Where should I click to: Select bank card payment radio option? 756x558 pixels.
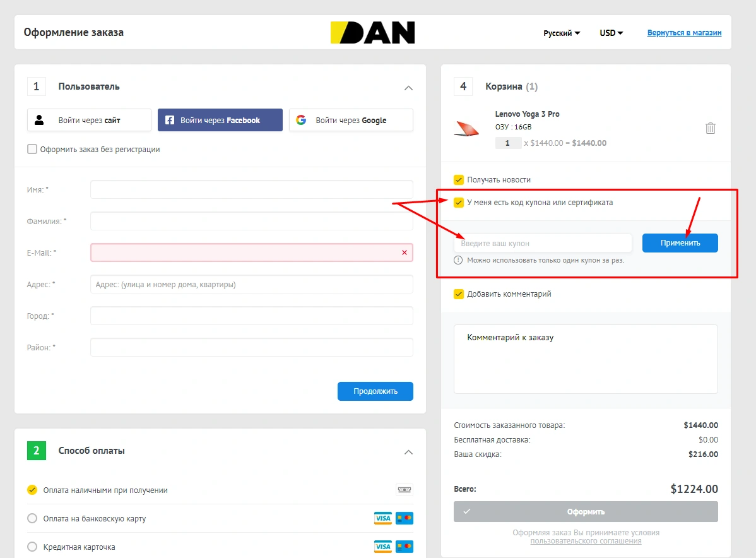[x=32, y=518]
